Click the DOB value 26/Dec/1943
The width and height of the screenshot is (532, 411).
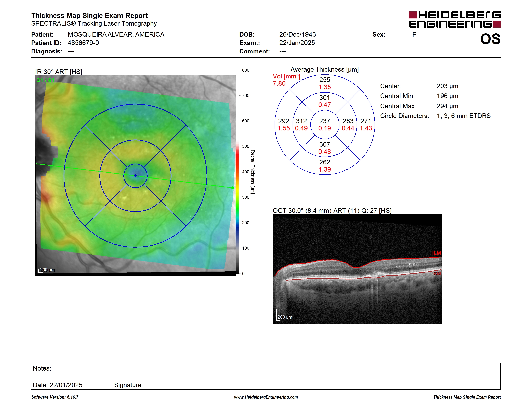click(x=297, y=35)
